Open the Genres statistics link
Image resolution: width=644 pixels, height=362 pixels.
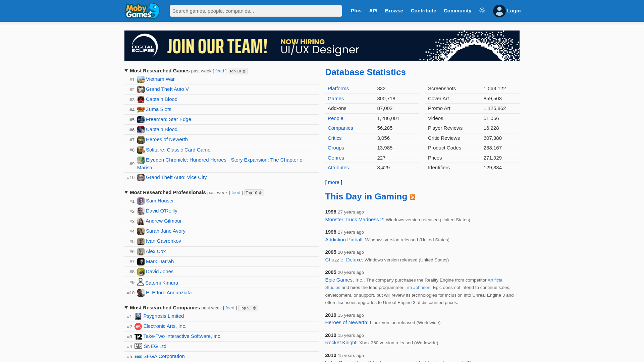pyautogui.click(x=336, y=158)
